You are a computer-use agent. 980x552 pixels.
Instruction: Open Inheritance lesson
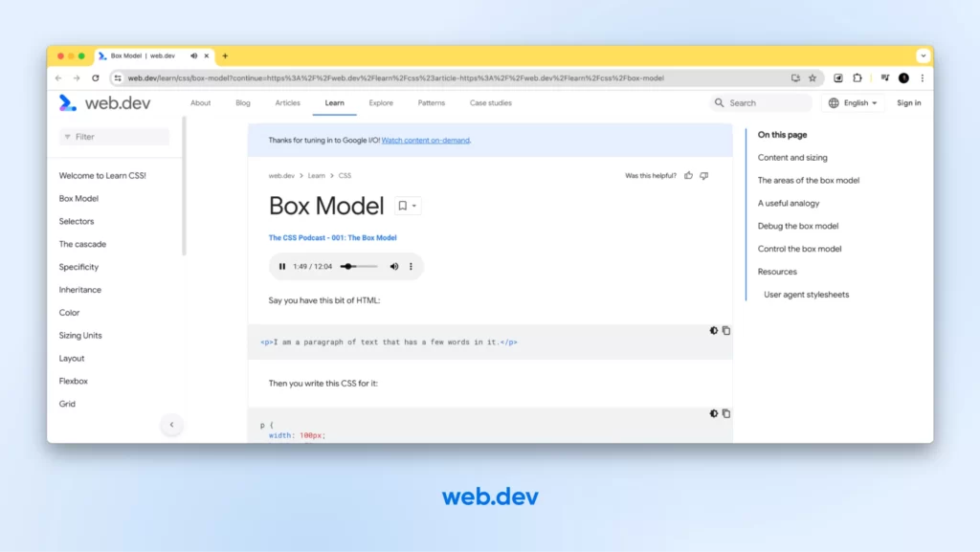(80, 290)
